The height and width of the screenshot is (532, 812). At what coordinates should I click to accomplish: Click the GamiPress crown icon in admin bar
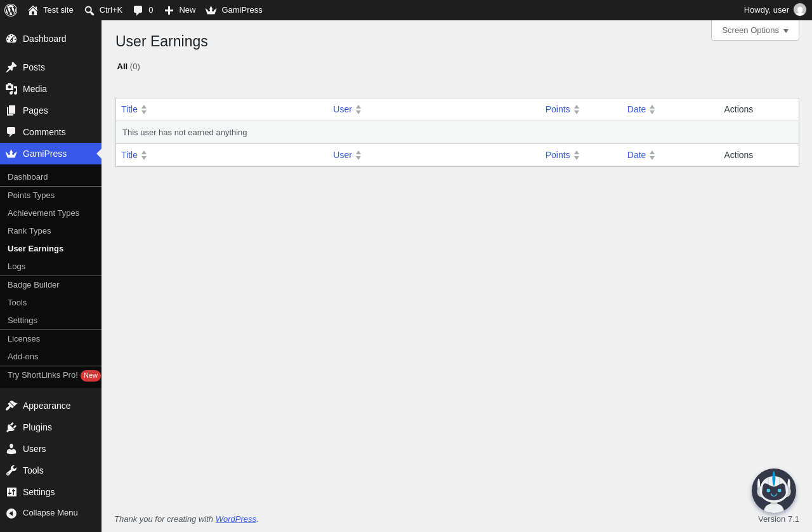211,10
